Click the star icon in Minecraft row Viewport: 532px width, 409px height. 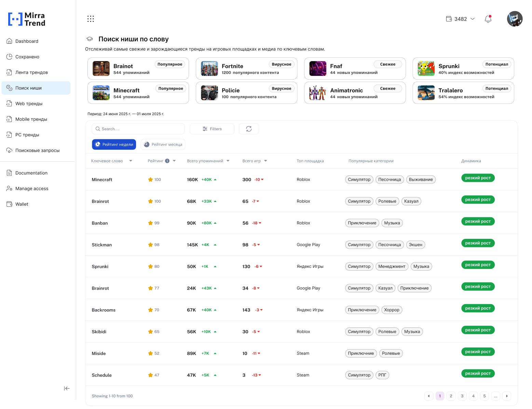tap(150, 180)
